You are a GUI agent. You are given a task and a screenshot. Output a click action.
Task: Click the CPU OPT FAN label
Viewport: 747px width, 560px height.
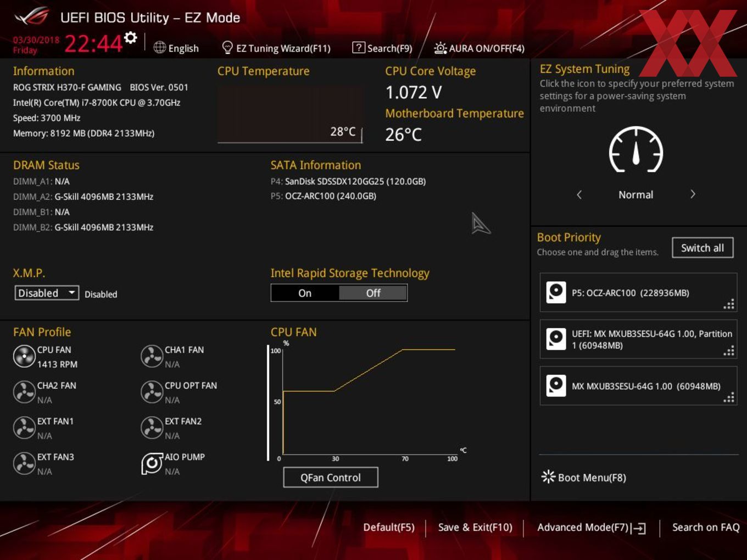(x=191, y=385)
